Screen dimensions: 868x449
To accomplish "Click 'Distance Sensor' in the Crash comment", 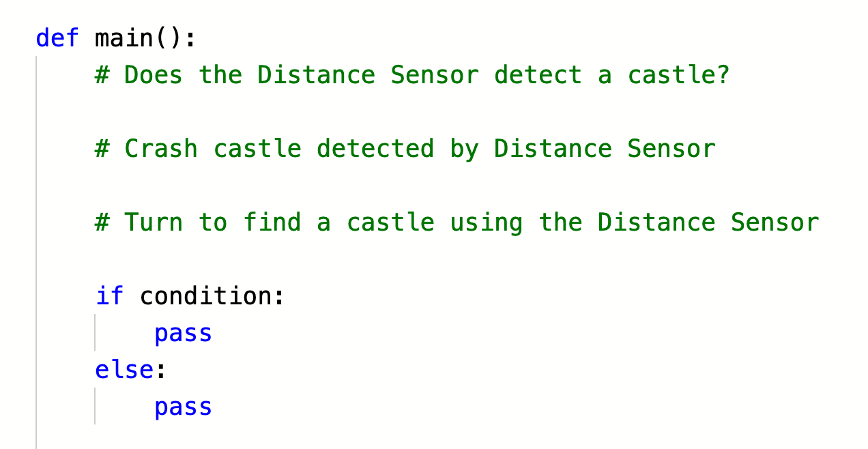I will click(605, 148).
